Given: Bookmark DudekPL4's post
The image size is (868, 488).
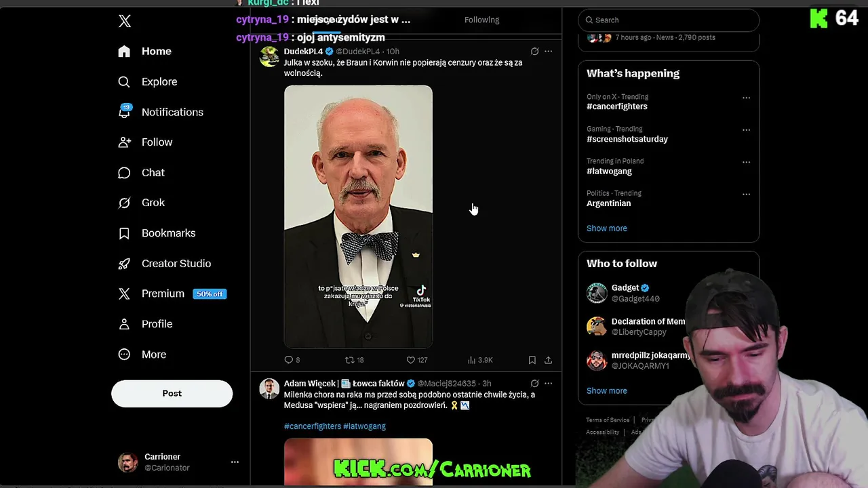Looking at the screenshot, I should coord(532,360).
